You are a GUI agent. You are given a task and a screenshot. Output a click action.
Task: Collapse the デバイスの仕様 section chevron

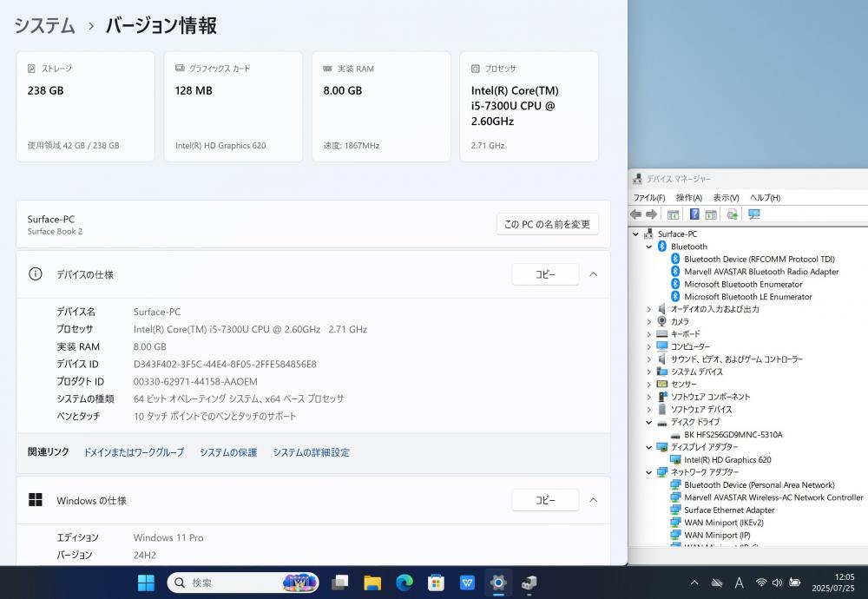(594, 274)
